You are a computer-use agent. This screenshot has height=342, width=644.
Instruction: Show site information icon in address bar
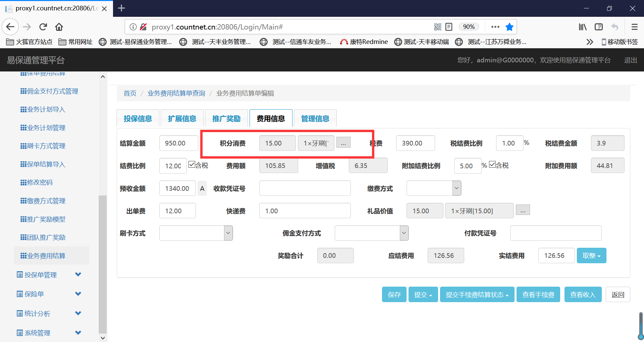point(133,27)
